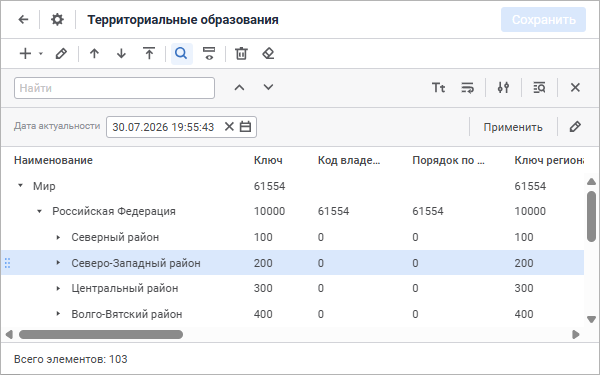Go to previous search result chevron
This screenshot has width=600, height=375.
click(x=239, y=88)
